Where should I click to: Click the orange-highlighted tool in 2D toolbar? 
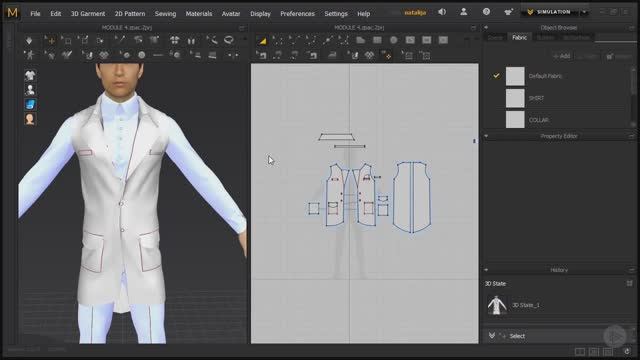386,55
